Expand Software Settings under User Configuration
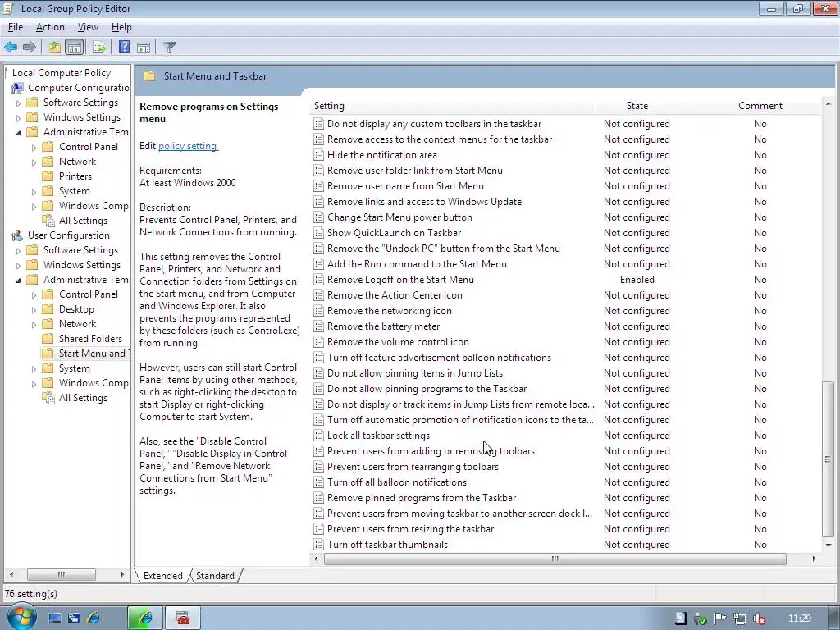Viewport: 840px width, 630px height. (x=18, y=250)
